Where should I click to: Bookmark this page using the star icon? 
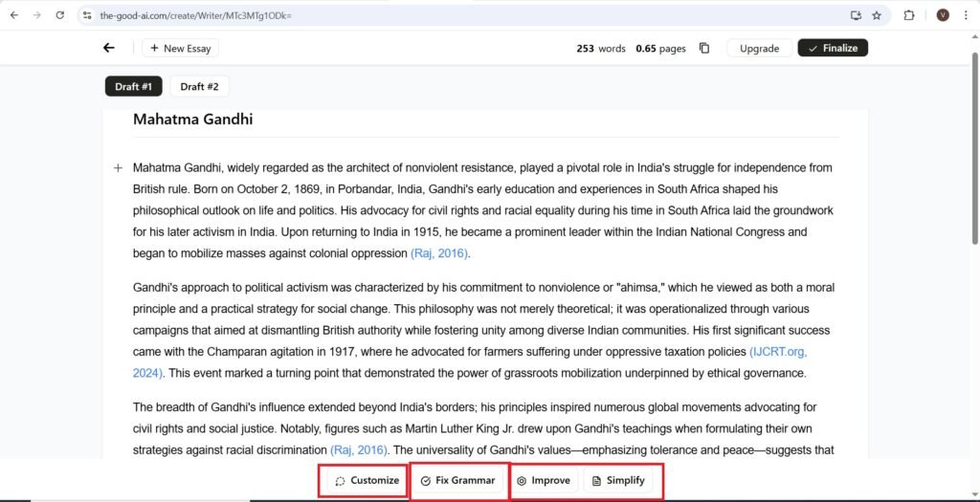[x=877, y=15]
